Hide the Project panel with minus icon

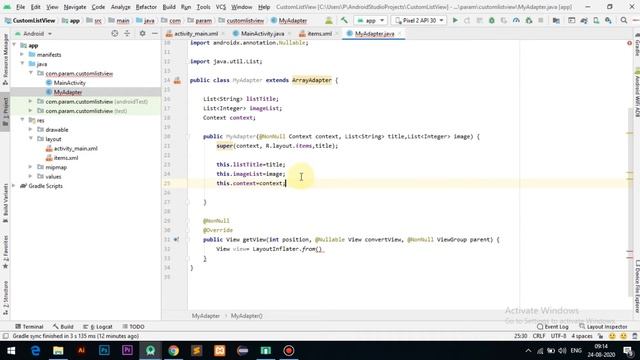point(155,33)
